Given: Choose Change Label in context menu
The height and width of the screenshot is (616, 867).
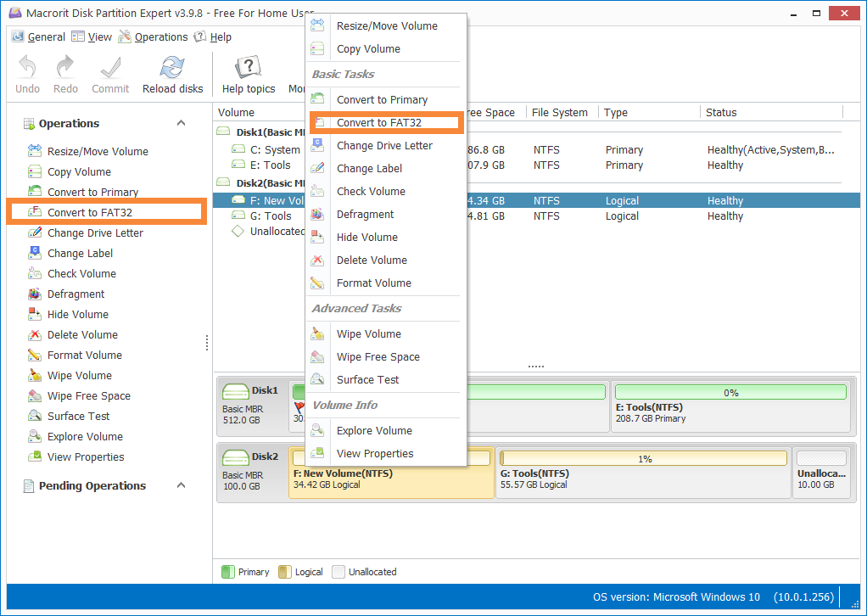Looking at the screenshot, I should [387, 168].
